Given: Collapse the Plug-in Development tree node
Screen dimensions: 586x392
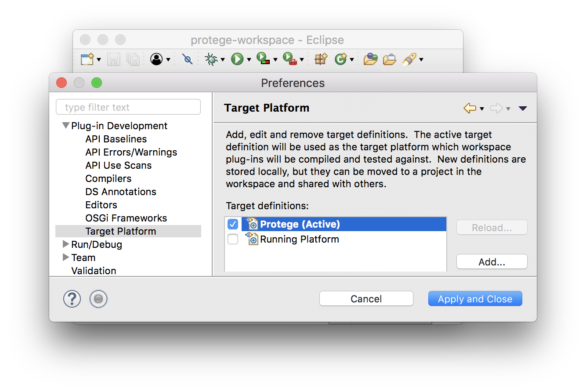Looking at the screenshot, I should (66, 126).
